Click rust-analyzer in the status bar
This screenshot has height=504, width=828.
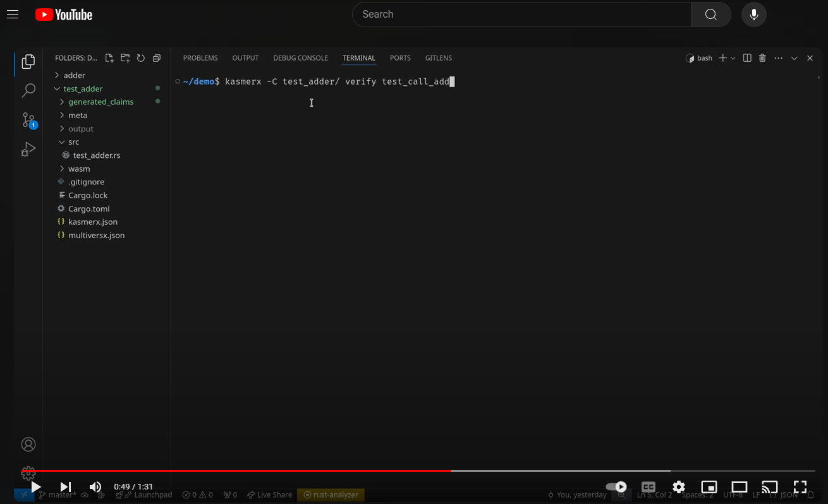click(331, 495)
